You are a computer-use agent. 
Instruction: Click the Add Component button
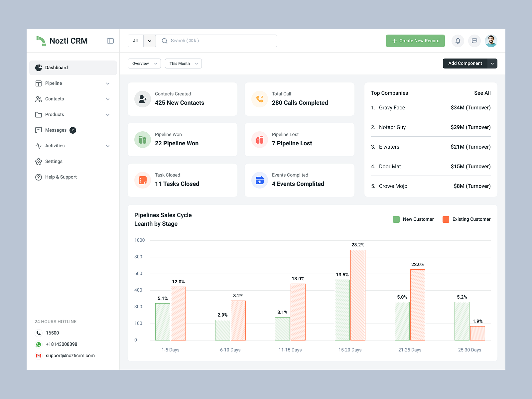tap(465, 64)
